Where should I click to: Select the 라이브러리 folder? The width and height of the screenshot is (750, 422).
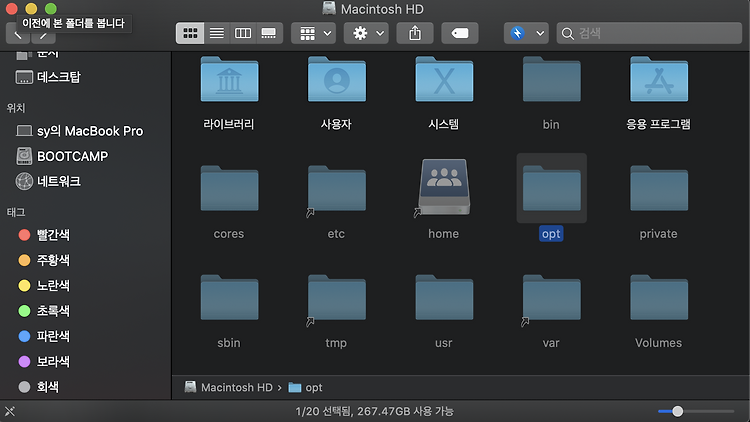pos(230,79)
